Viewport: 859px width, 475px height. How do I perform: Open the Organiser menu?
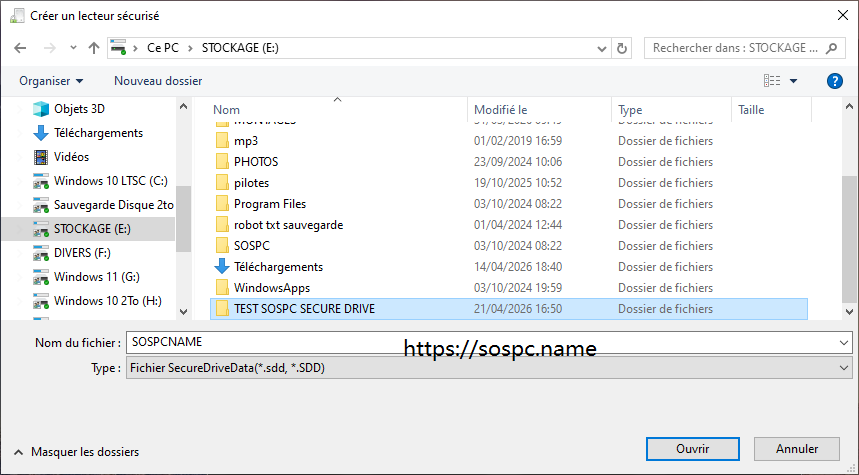pyautogui.click(x=51, y=80)
